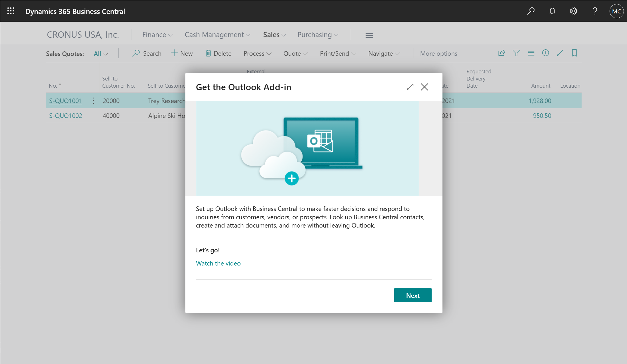Viewport: 627px width, 364px height.
Task: Open the Print/Send menu
Action: [x=338, y=53]
